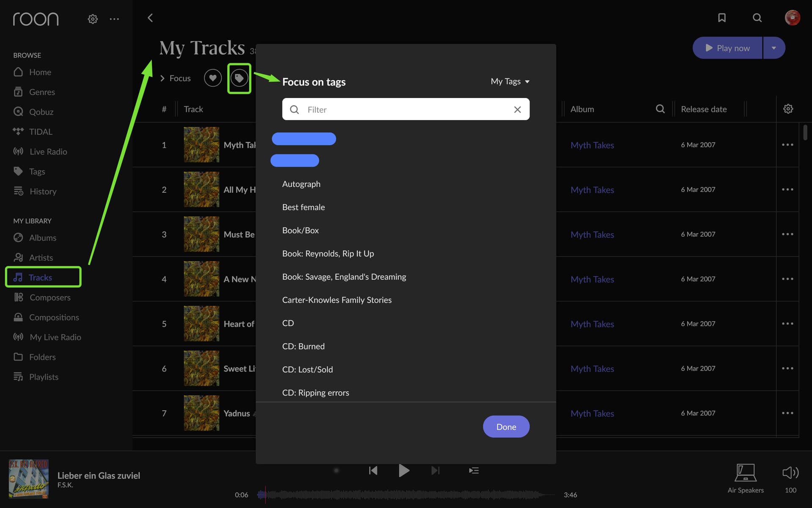
Task: Skip to next track
Action: 435,470
